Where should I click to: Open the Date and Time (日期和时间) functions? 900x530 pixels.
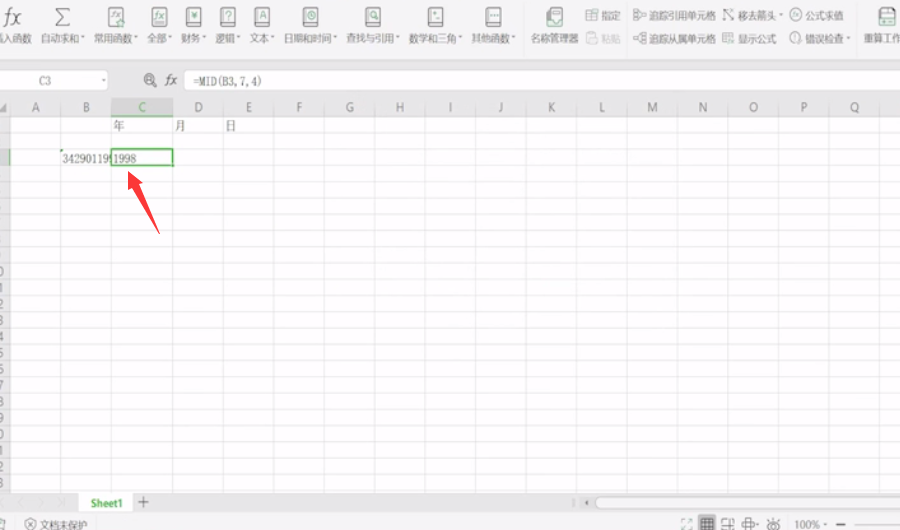pyautogui.click(x=311, y=25)
